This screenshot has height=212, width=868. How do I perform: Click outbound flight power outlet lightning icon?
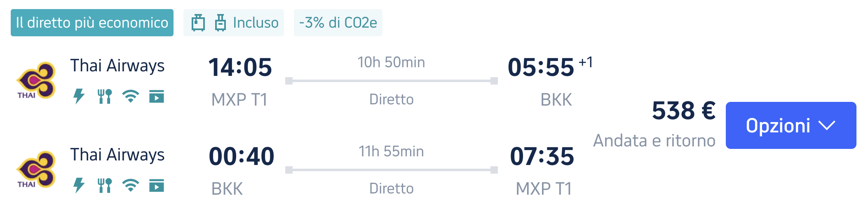pos(79,97)
